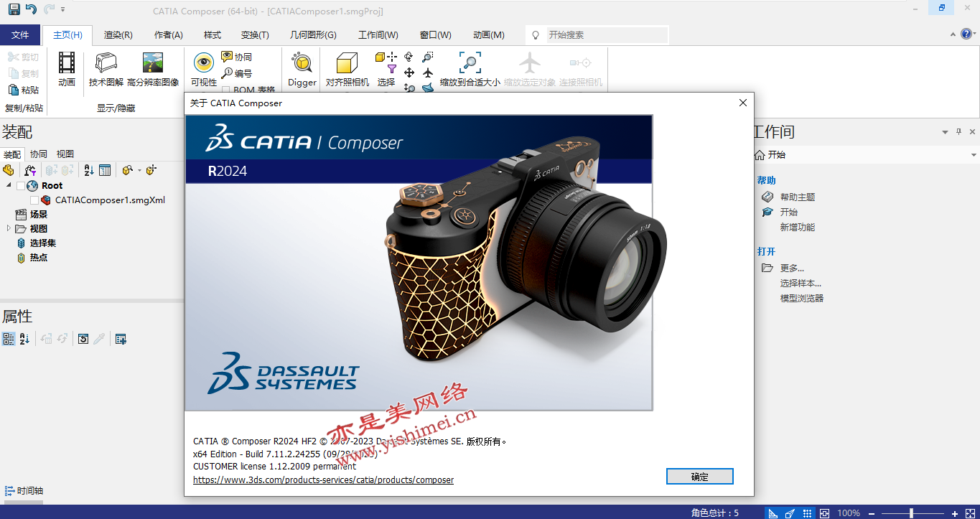The width and height of the screenshot is (980, 519).
Task: Expand the 视图 folder in tree
Action: [9, 228]
